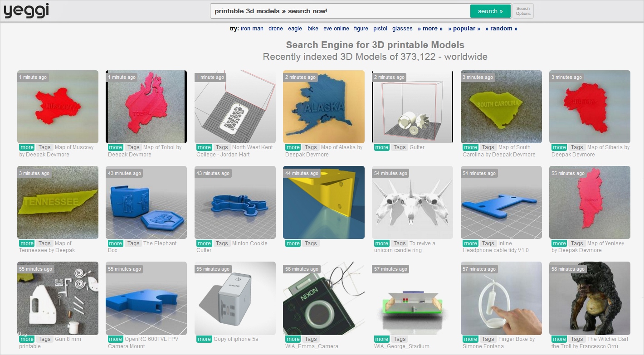Open the Witcher Bart the Troll thumbnail
The width and height of the screenshot is (644, 355).
(590, 298)
